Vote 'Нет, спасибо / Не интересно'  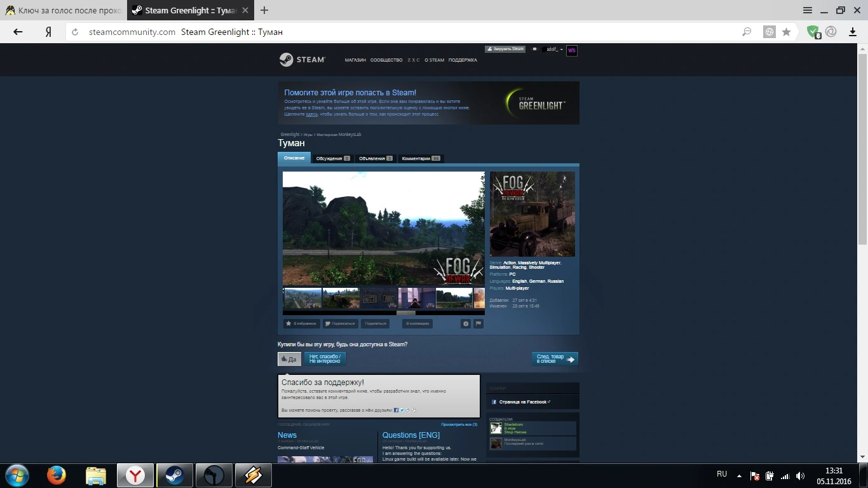325,359
